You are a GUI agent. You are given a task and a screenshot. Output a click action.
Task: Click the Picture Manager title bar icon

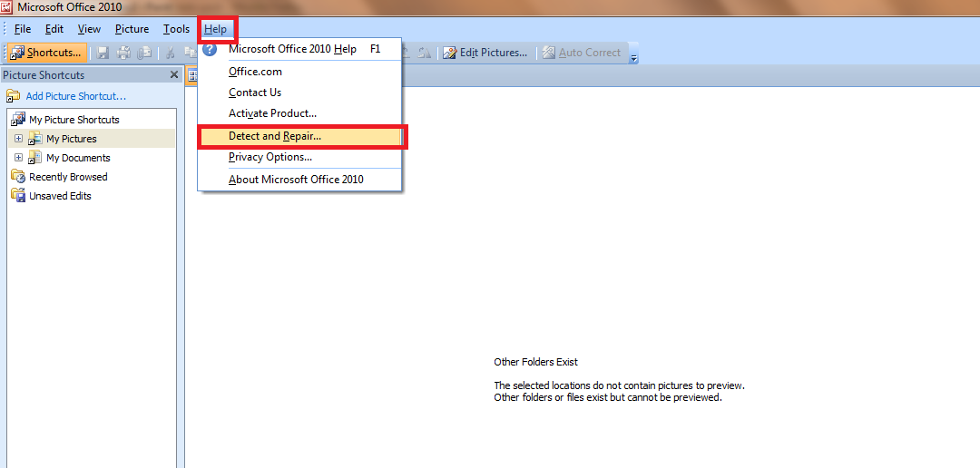click(x=6, y=7)
